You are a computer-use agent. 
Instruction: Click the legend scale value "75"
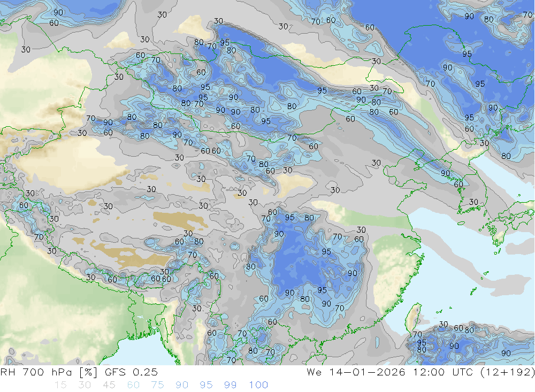[158, 385]
